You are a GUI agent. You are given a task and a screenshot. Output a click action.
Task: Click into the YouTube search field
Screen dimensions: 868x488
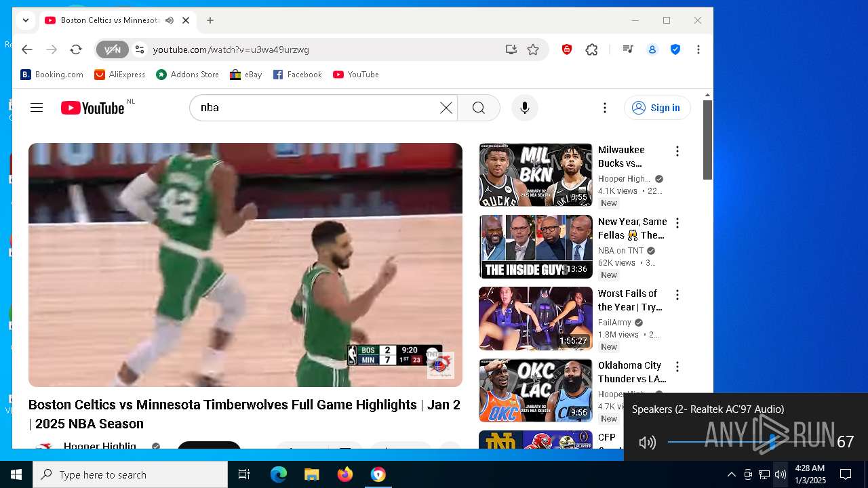click(x=319, y=108)
